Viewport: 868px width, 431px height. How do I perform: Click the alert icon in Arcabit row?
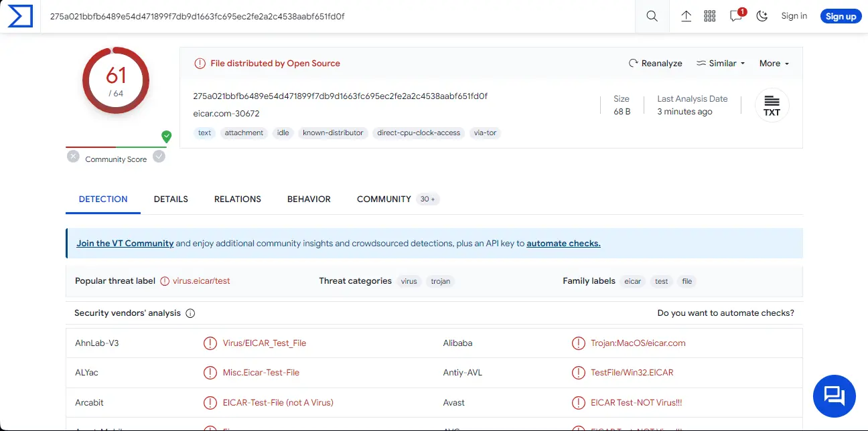click(210, 403)
